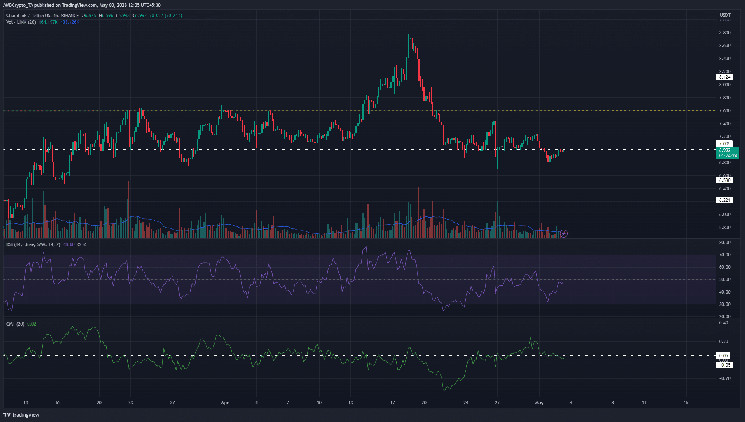Screen dimensions: 745x422
Task: Click the CMF dashed line value label on axis
Action: coord(724,355)
